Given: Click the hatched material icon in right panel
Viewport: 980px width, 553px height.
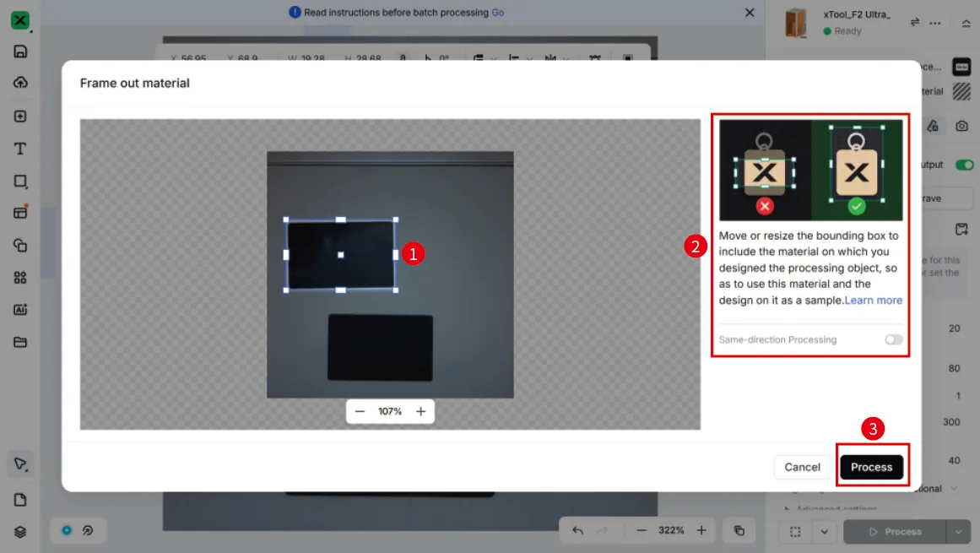Looking at the screenshot, I should tap(962, 92).
